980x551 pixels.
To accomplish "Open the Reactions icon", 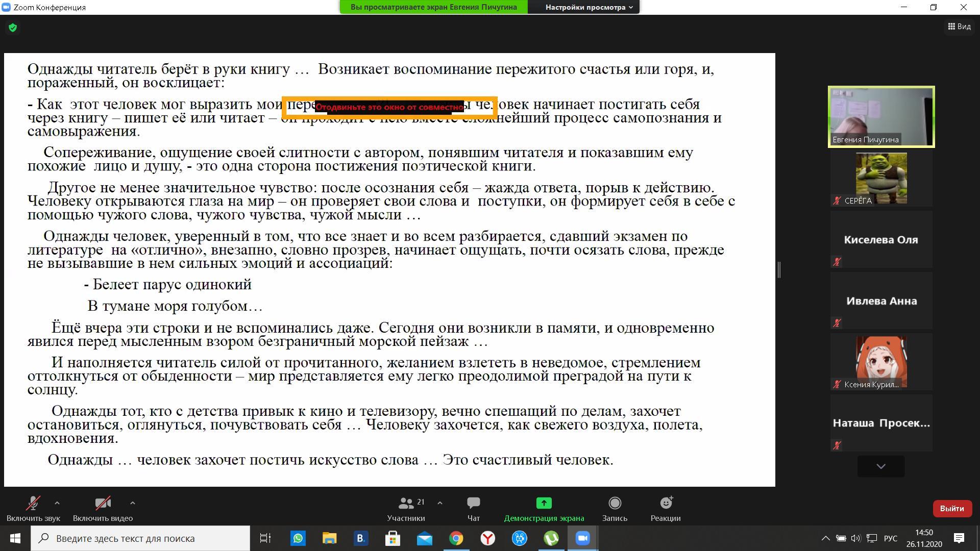I will point(666,504).
